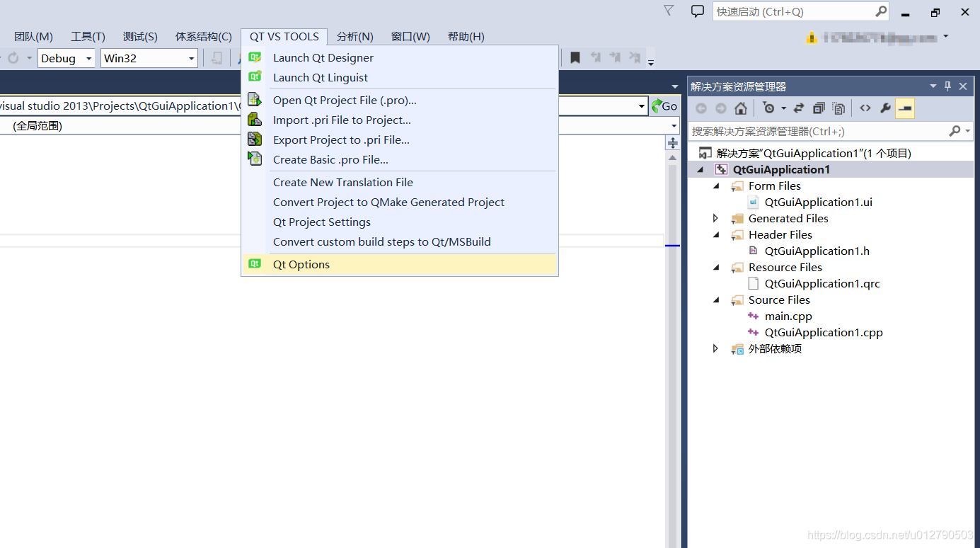Select Create Basic .pro File...
980x548 pixels.
tap(400, 160)
